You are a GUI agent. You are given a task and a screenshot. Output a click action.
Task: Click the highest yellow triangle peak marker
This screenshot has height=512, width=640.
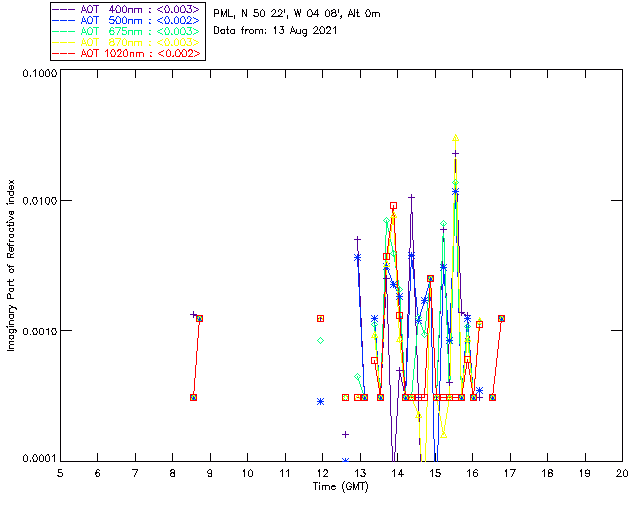456,138
